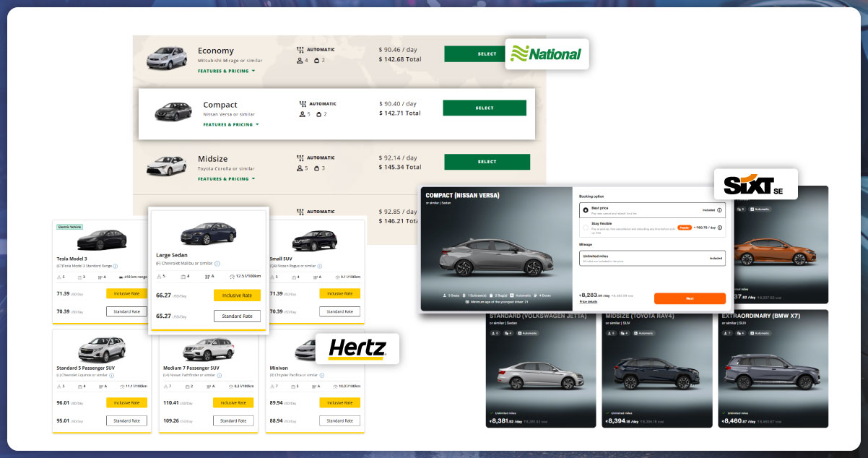The height and width of the screenshot is (458, 868).
Task: Click the Popular badge on Stay flexible
Action: click(x=685, y=228)
